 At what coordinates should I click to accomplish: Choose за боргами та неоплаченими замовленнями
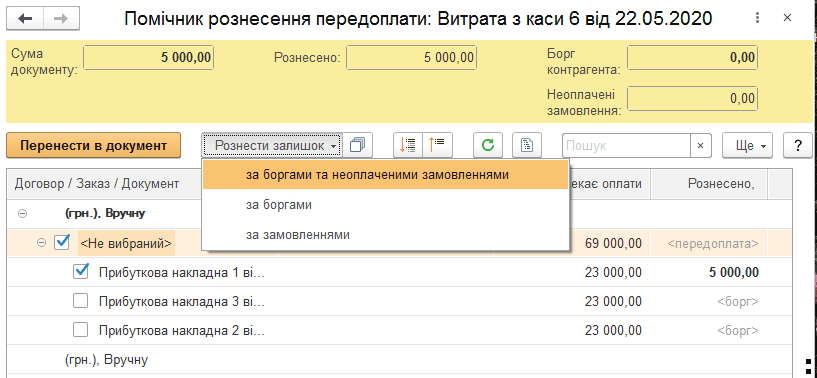[385, 175]
